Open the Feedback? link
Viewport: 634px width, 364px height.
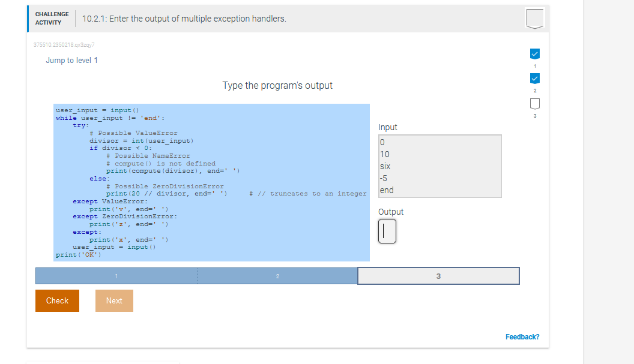(522, 336)
